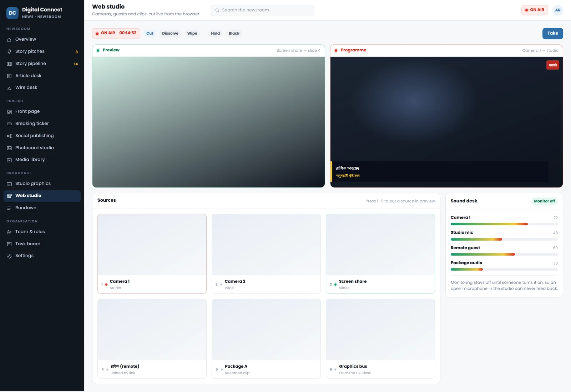Image resolution: width=571 pixels, height=392 pixels.
Task: Click the Story pitches lightbulb icon
Action: tap(9, 52)
